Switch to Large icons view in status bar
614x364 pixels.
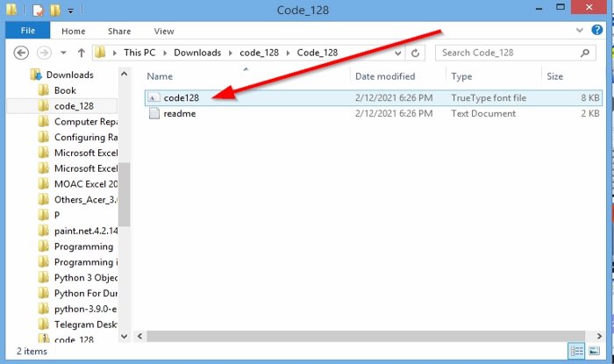click(594, 351)
